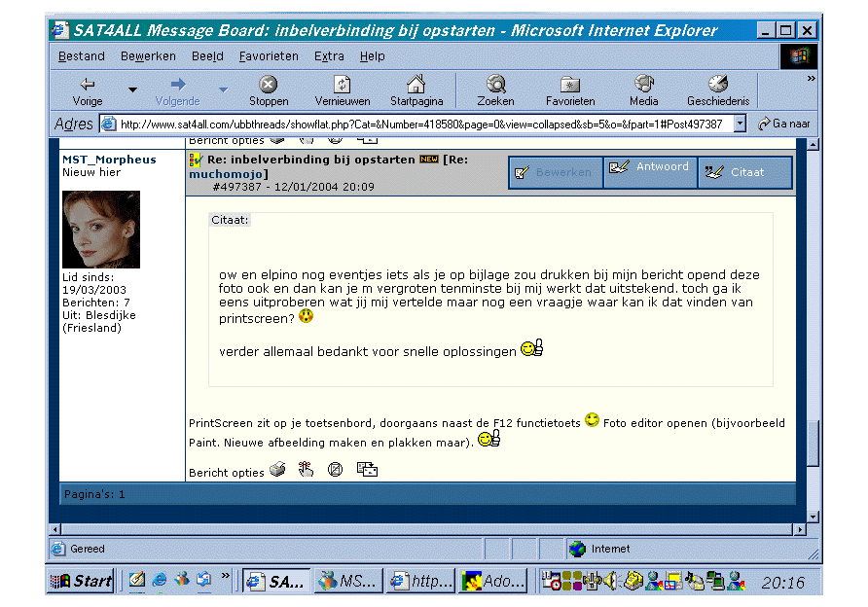Click the Windows logo throbber icon
Viewport: 868px width, 607px height.
[798, 56]
